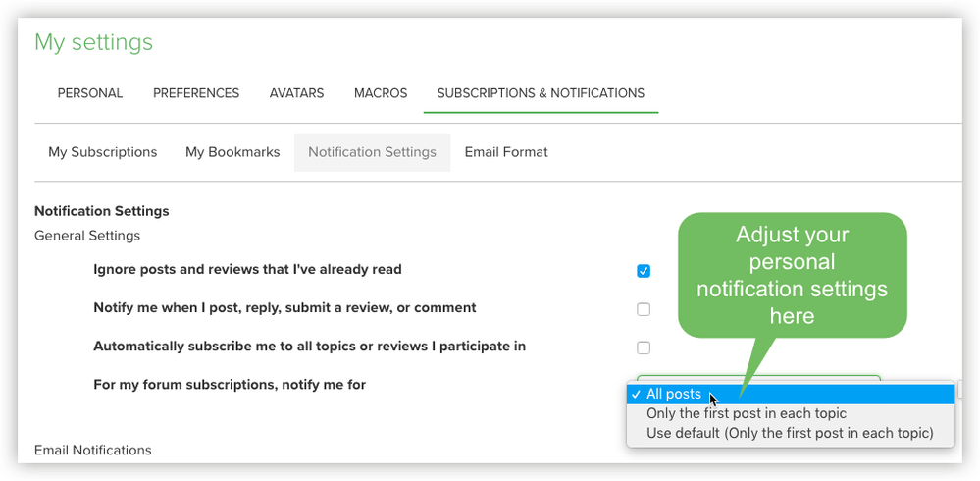Switch to the PREFERENCES tab
The image size is (980, 481).
(x=196, y=93)
